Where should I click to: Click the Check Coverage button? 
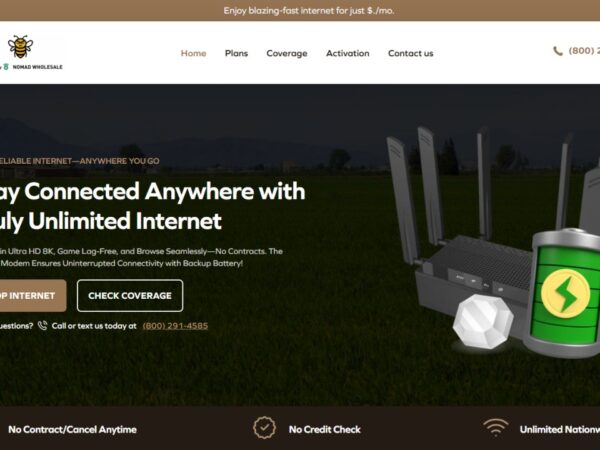pos(130,295)
